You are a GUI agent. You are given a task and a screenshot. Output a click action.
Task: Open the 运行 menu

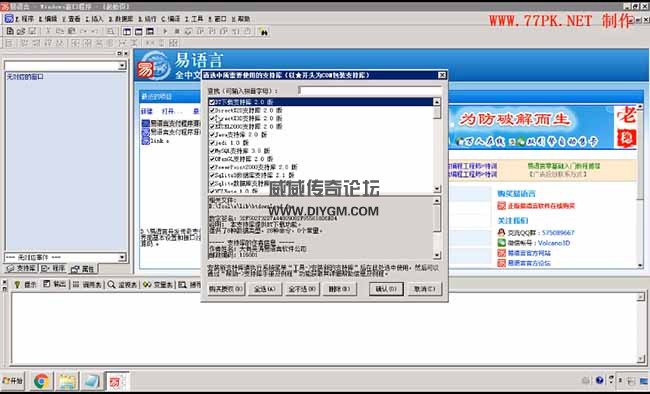[x=148, y=19]
